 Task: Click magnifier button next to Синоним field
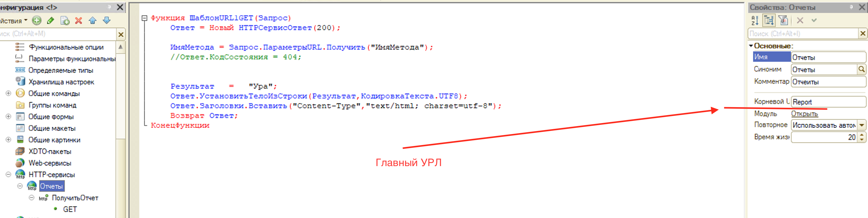(861, 69)
